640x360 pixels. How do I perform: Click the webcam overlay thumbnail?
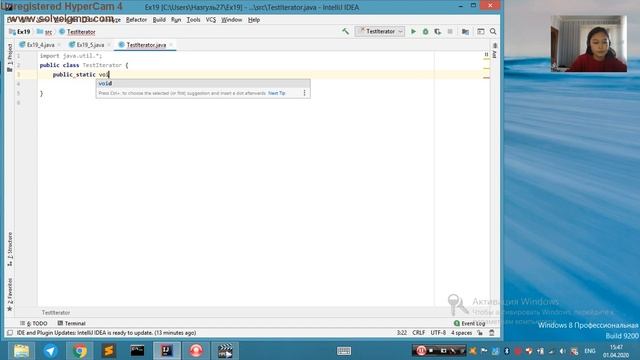click(x=589, y=44)
